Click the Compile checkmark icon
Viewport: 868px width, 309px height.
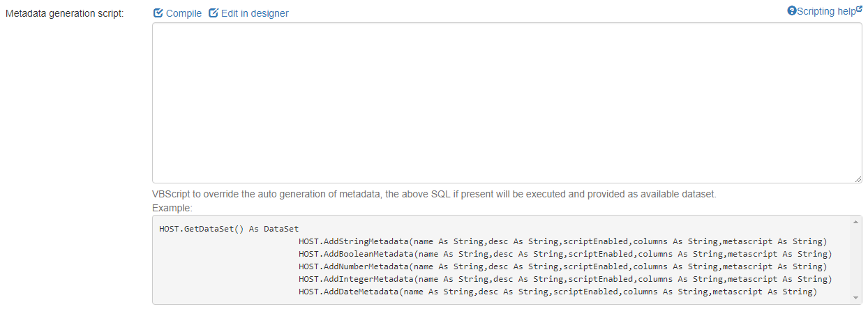(x=158, y=13)
